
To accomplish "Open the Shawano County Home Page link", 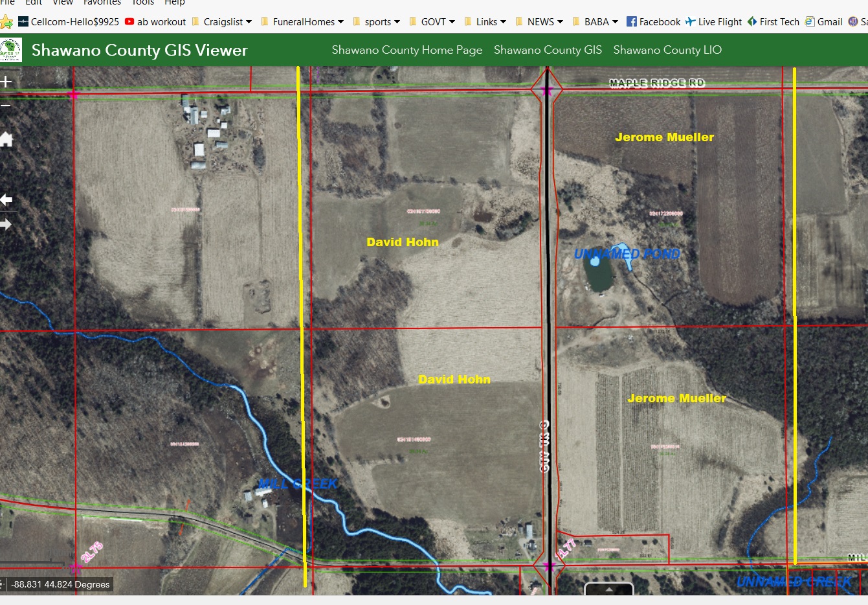I will click(406, 50).
